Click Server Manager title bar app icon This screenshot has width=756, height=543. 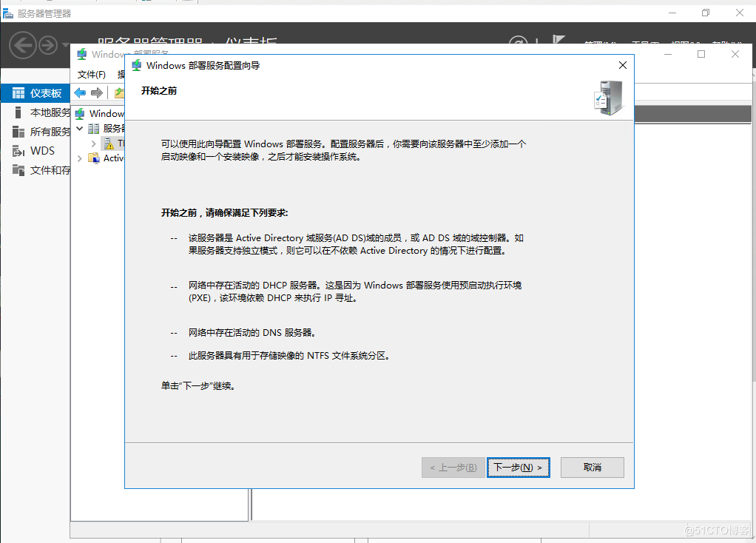click(8, 13)
